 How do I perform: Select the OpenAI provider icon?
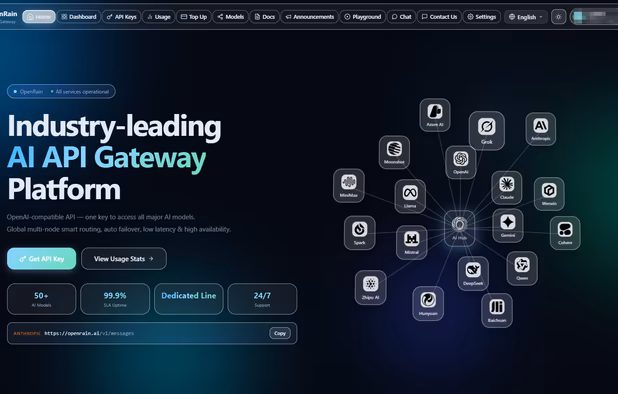(x=460, y=162)
